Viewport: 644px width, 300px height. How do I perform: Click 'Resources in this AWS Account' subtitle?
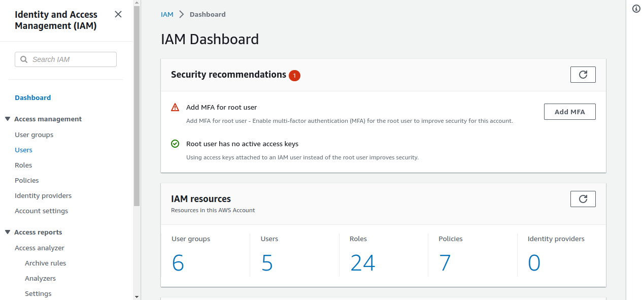coord(213,210)
